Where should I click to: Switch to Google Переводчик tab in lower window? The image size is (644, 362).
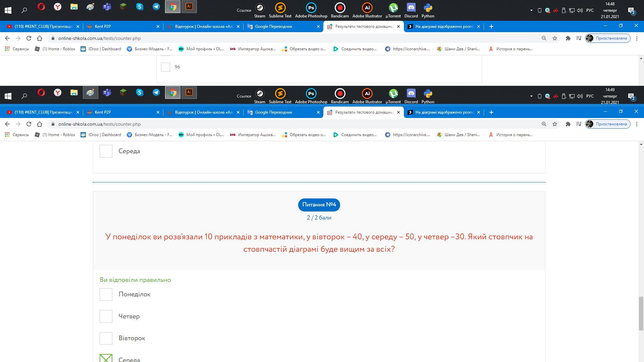pos(273,112)
